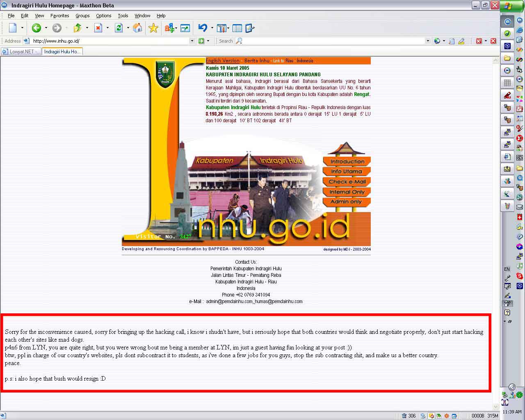Open the Favorites menu
Image resolution: width=525 pixels, height=420 pixels.
coord(59,16)
